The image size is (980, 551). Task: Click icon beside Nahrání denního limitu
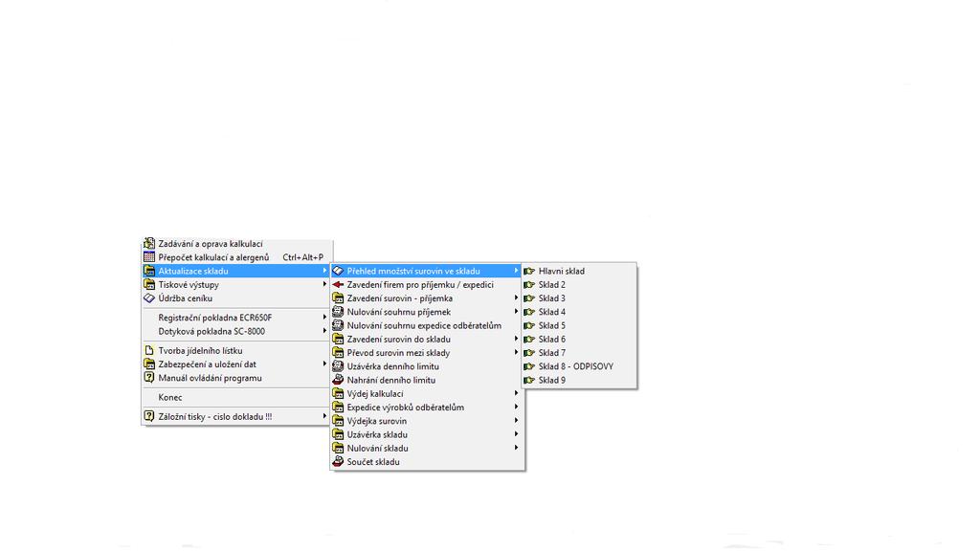click(338, 380)
